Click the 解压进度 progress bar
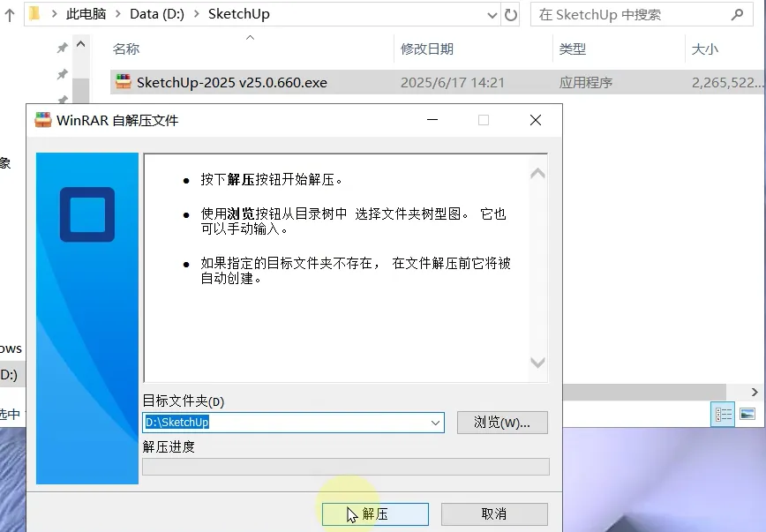Image resolution: width=766 pixels, height=532 pixels. click(346, 467)
